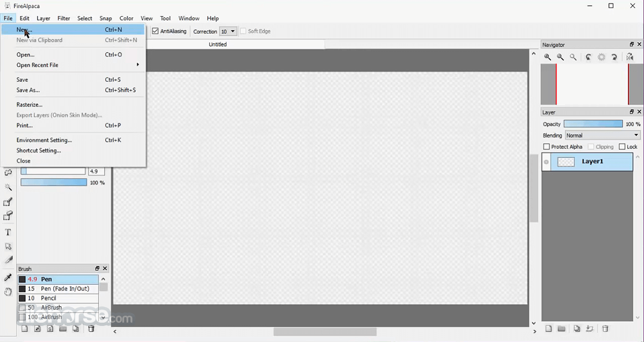
Task: Open Environment Setting... entry
Action: (73, 140)
